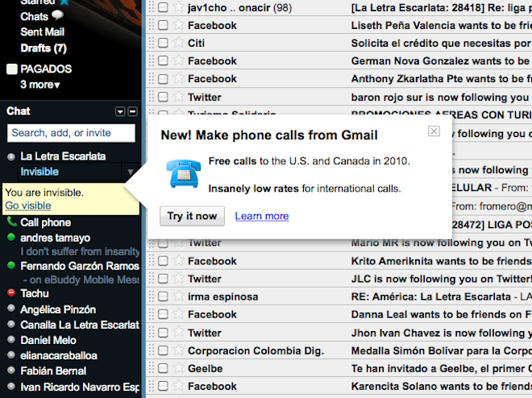
Task: Click the green status dot beside andres tamayo
Action: pos(11,238)
